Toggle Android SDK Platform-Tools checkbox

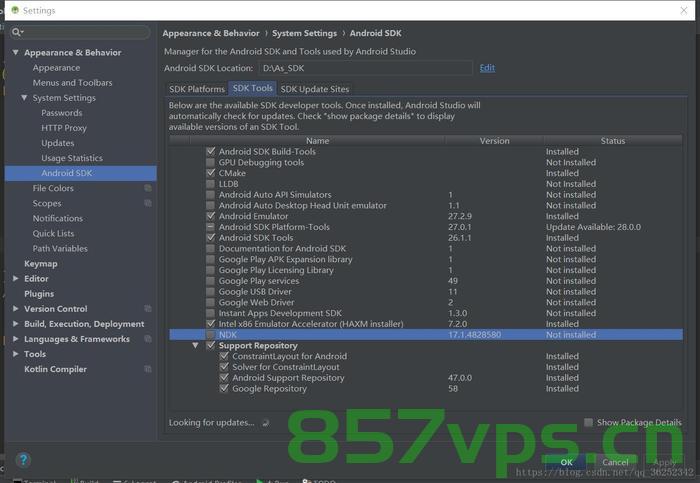(211, 227)
